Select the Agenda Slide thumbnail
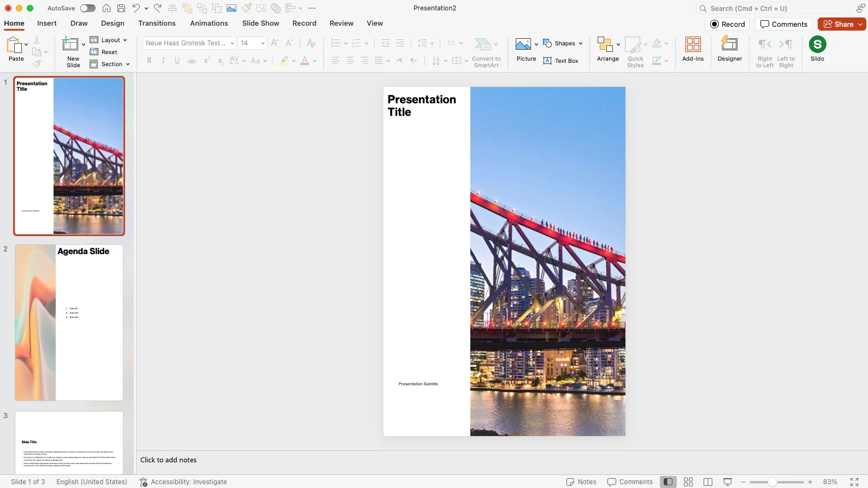 (69, 322)
